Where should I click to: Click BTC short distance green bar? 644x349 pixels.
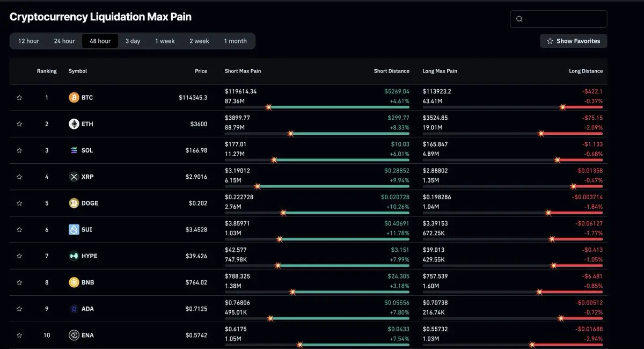pyautogui.click(x=339, y=107)
